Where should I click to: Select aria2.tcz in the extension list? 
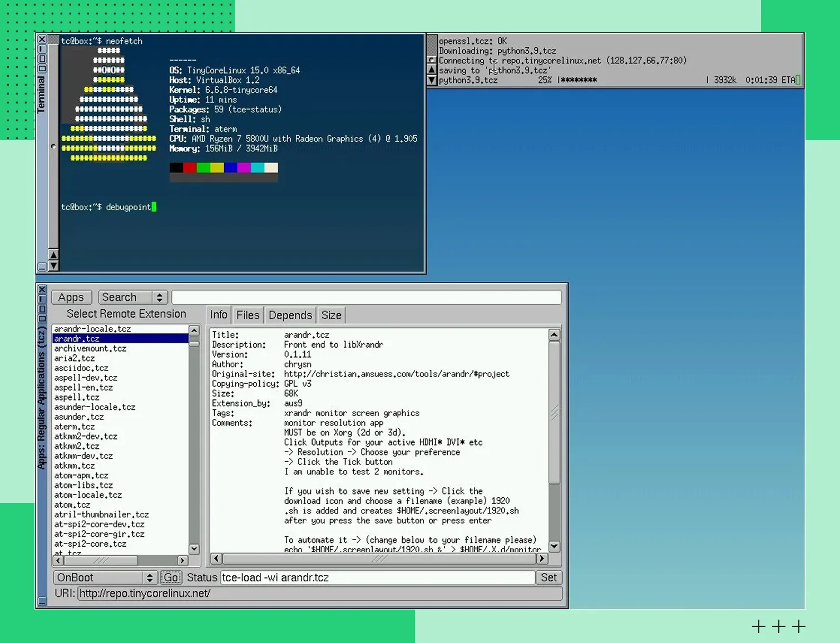click(75, 358)
